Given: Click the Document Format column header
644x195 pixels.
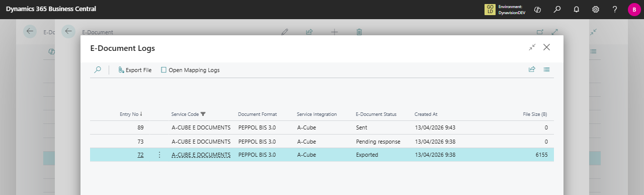Looking at the screenshot, I should [x=257, y=114].
